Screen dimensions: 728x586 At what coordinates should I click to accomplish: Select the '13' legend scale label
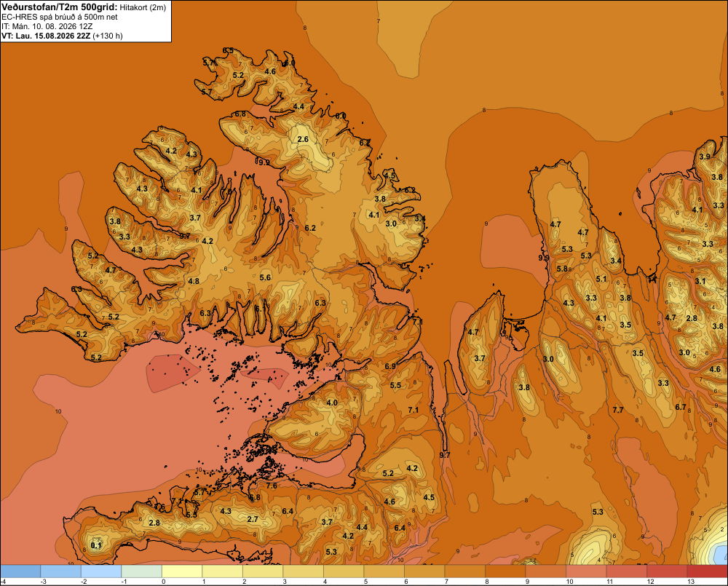tap(690, 582)
